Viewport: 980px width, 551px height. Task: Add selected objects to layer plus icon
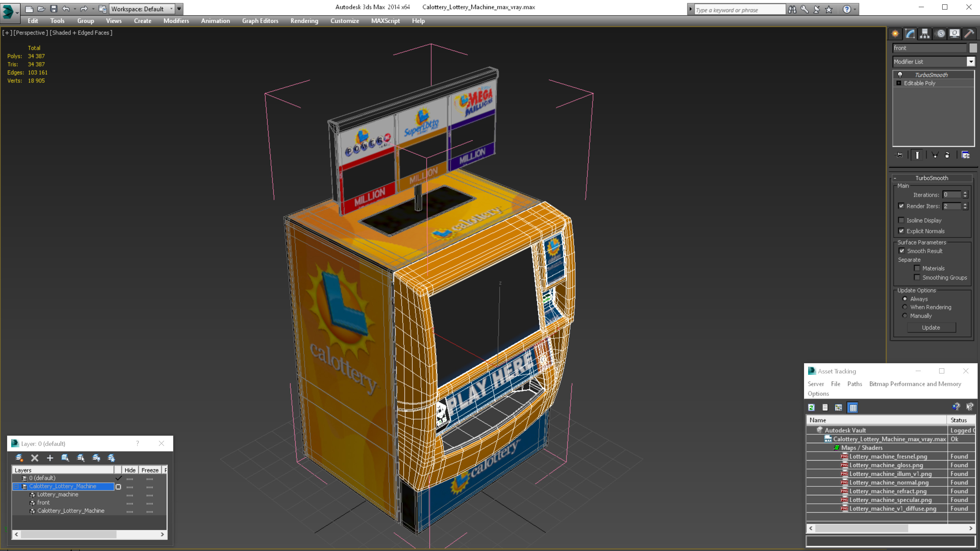(50, 458)
